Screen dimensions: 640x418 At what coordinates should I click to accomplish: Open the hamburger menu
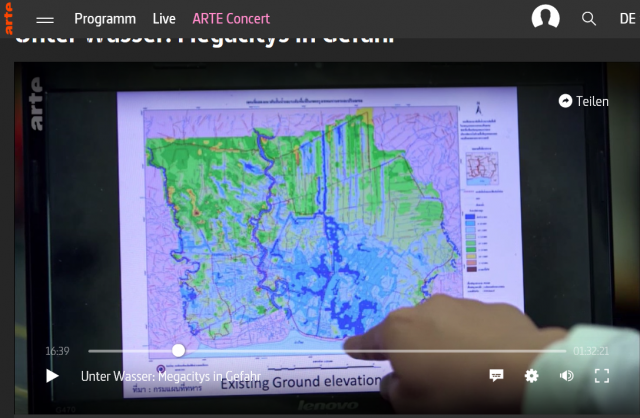(x=45, y=19)
